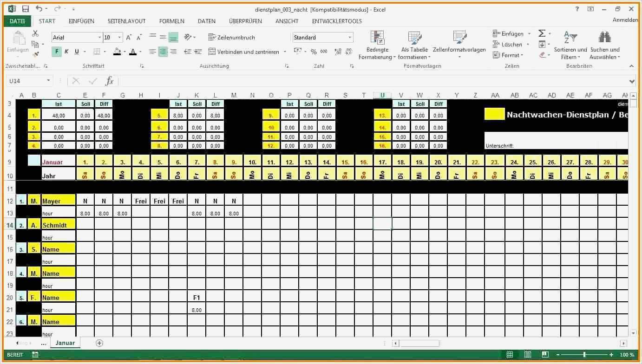The width and height of the screenshot is (642, 364).
Task: Click the Name Box showing U14
Action: [26, 80]
